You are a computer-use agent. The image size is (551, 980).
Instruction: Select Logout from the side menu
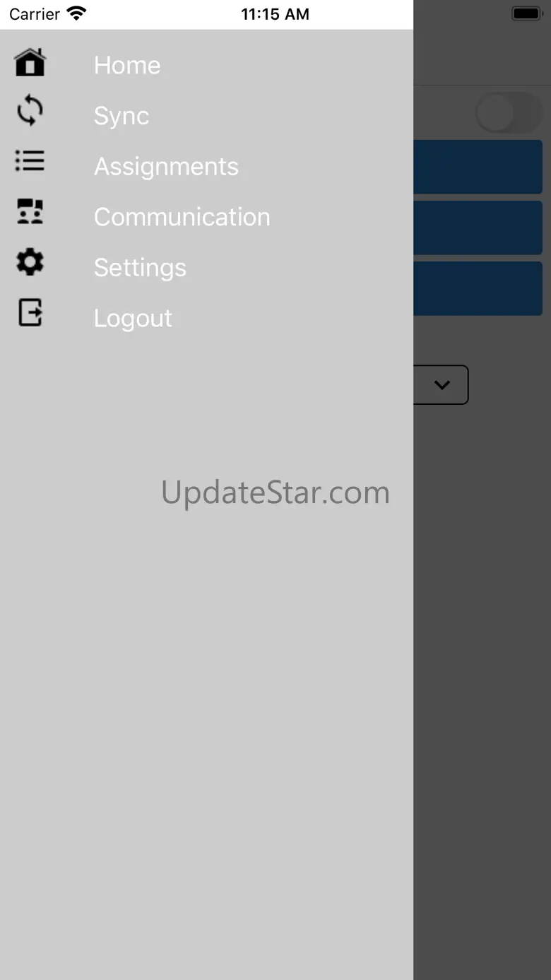[x=133, y=319]
